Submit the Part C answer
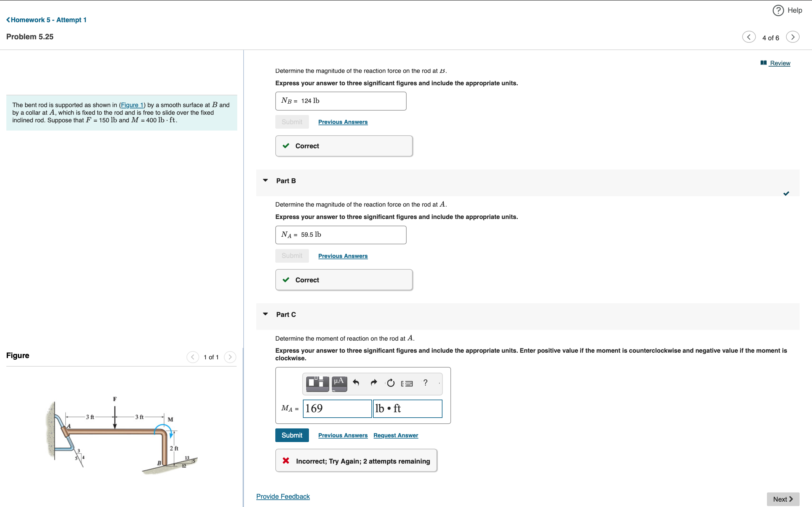The width and height of the screenshot is (812, 507). point(291,435)
